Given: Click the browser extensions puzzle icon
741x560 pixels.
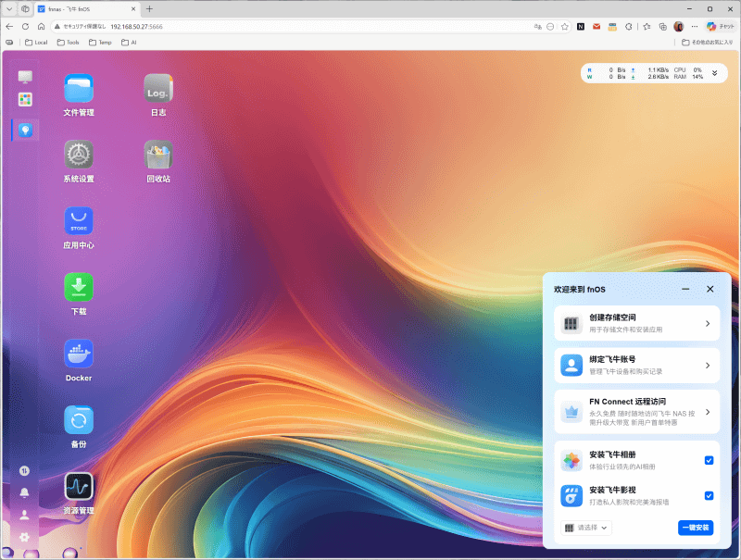Looking at the screenshot, I should 629,27.
